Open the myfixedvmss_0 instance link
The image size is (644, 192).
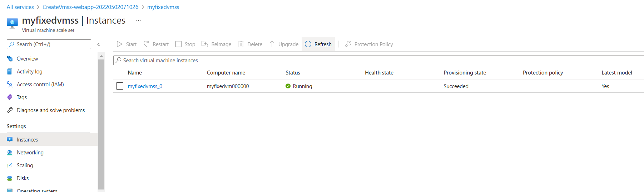(x=145, y=86)
